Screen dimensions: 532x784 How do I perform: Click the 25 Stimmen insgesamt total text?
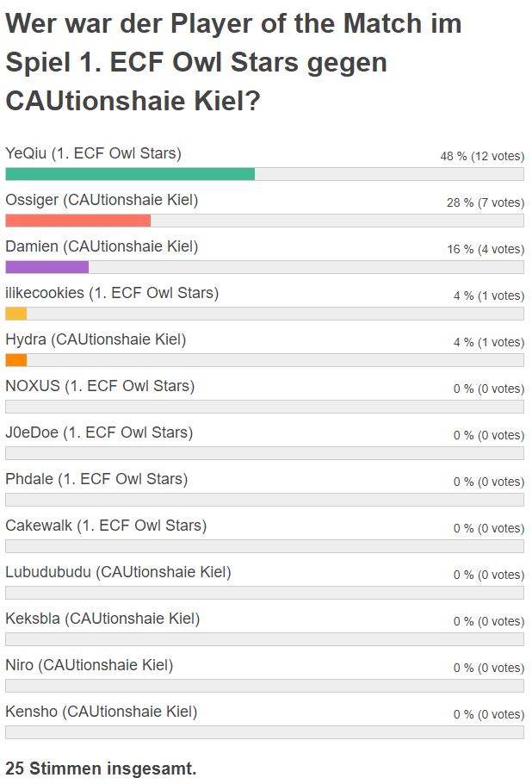tap(101, 768)
